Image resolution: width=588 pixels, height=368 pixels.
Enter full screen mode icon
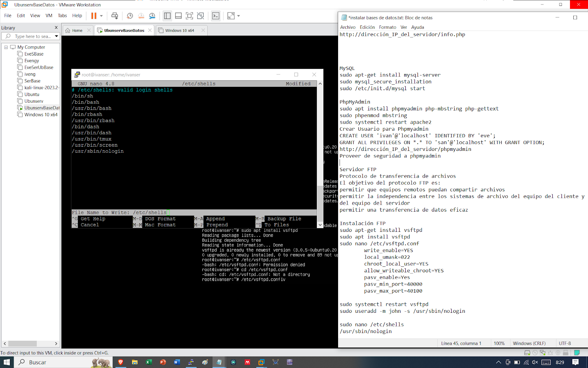189,16
